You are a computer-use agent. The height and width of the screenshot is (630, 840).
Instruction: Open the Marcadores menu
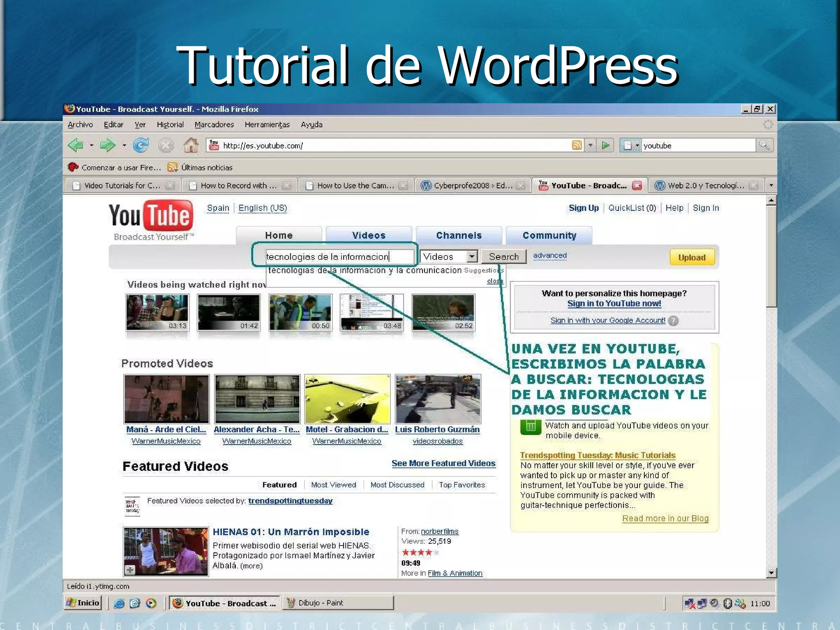pos(214,125)
